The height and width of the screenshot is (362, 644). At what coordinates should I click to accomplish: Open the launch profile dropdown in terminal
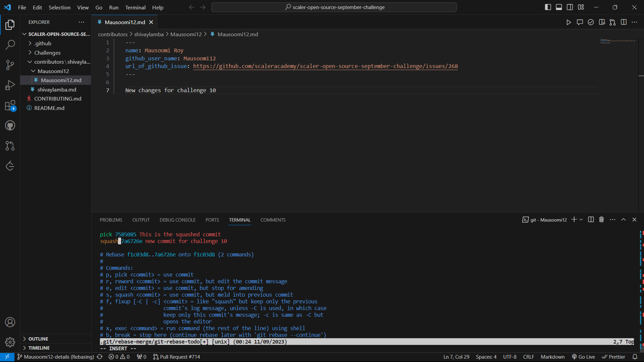(581, 220)
